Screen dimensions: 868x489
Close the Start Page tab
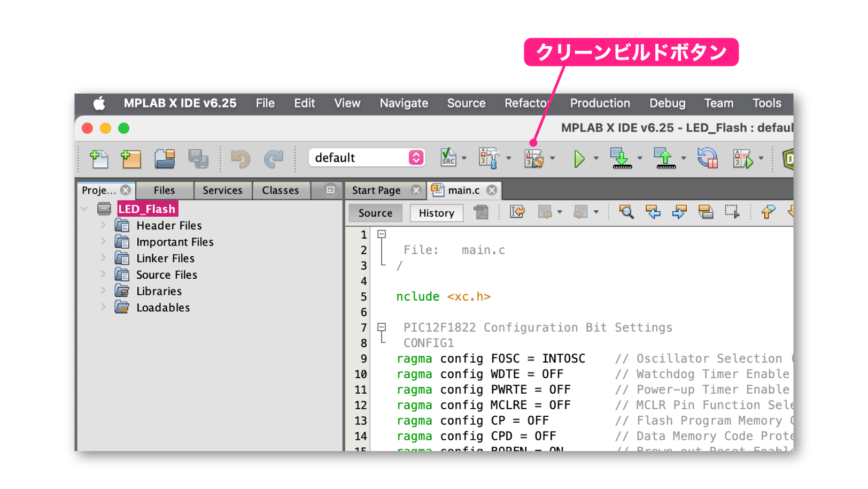416,190
